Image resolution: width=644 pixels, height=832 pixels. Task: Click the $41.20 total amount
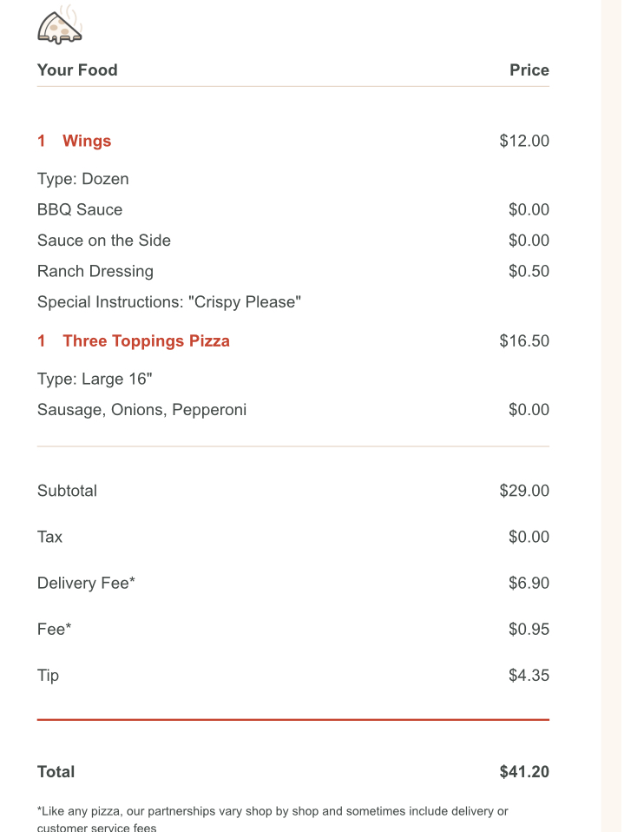[524, 771]
